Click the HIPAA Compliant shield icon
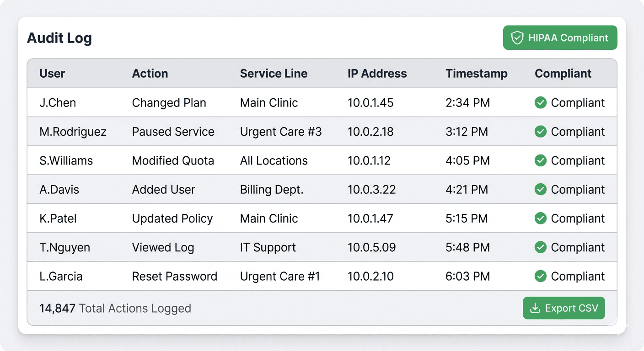Image resolution: width=644 pixels, height=351 pixels. tap(517, 37)
